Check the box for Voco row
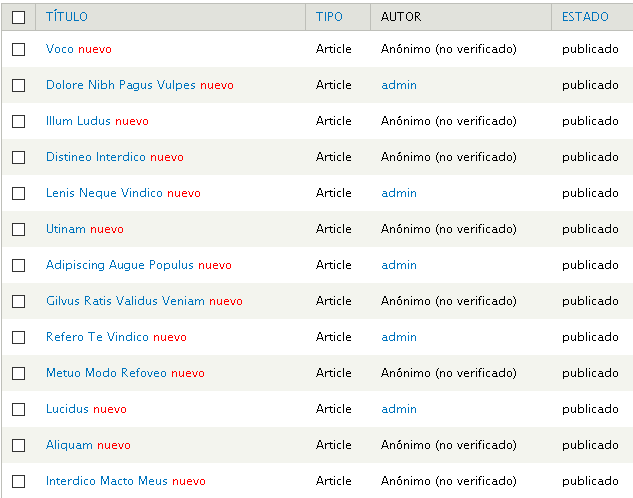The width and height of the screenshot is (633, 498). [x=19, y=49]
